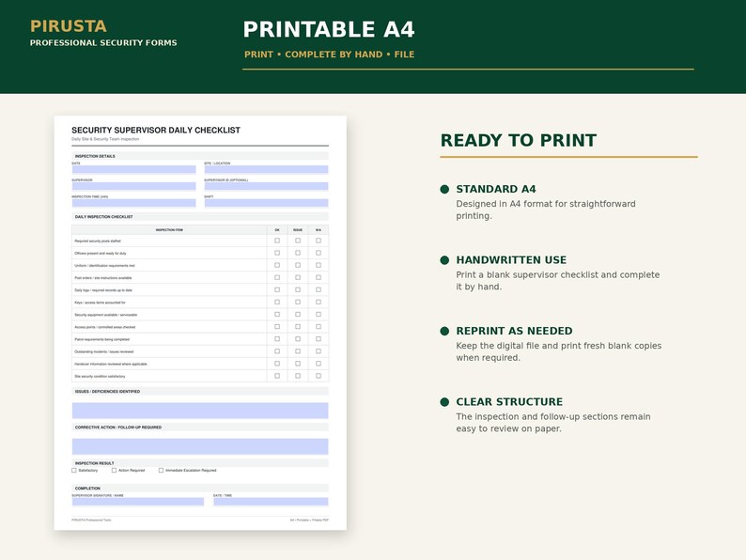Viewport: 746px width, 560px height.
Task: Tick N/A for Handover information reviewed where applicable
Action: pos(319,364)
